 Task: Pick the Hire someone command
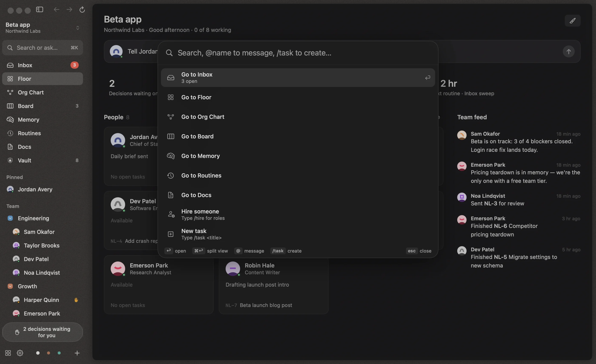pyautogui.click(x=298, y=215)
